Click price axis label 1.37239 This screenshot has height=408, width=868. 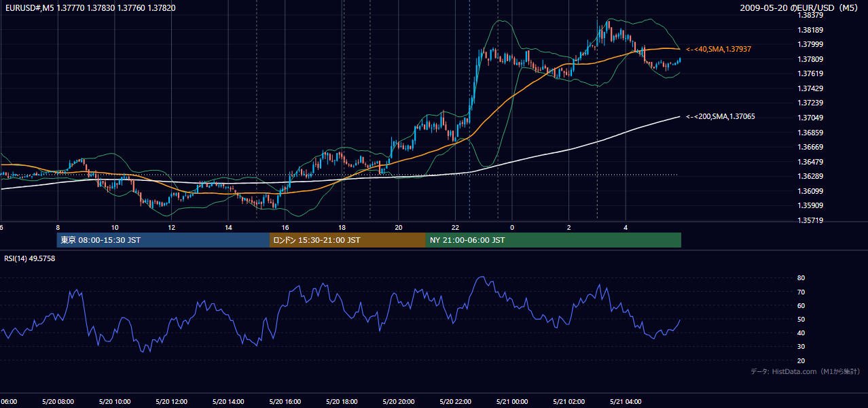tap(810, 103)
